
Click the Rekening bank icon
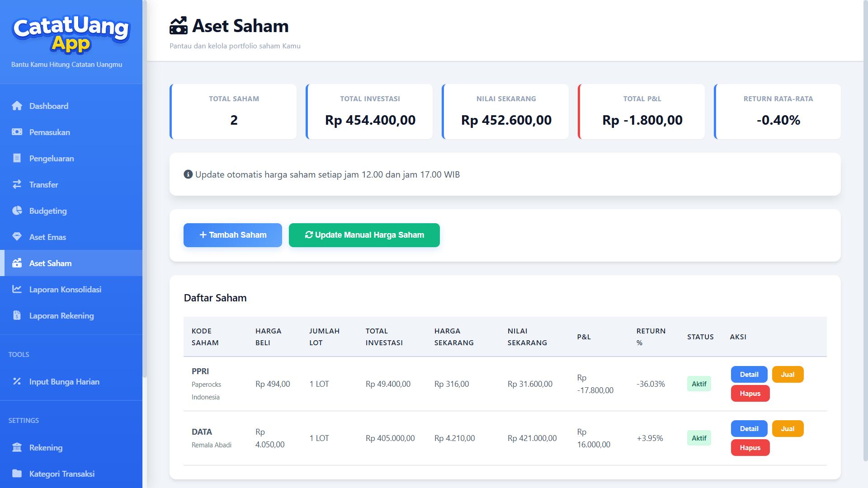tap(17, 447)
